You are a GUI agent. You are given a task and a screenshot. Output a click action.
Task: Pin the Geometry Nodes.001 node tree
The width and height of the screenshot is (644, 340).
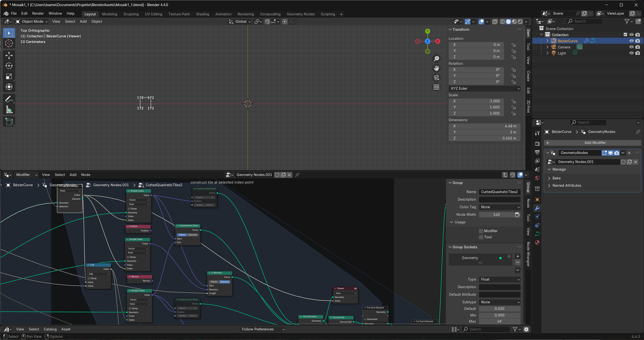tap(297, 175)
